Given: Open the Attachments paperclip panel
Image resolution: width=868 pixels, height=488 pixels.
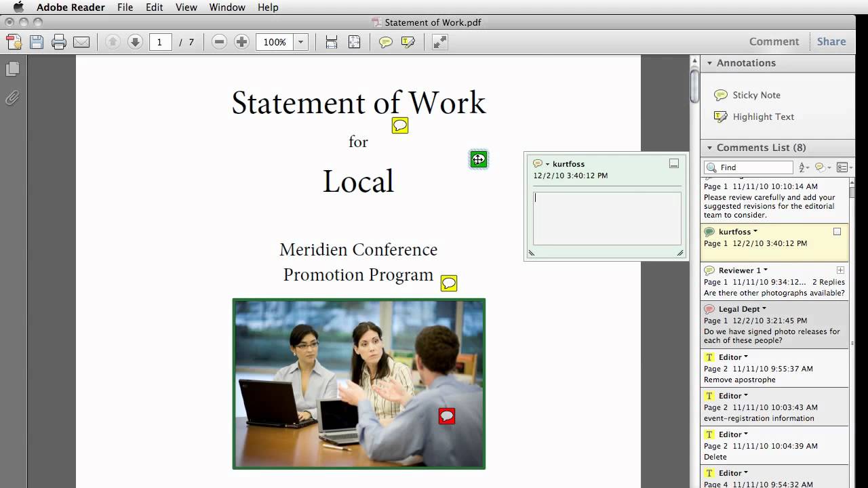Looking at the screenshot, I should (x=12, y=98).
